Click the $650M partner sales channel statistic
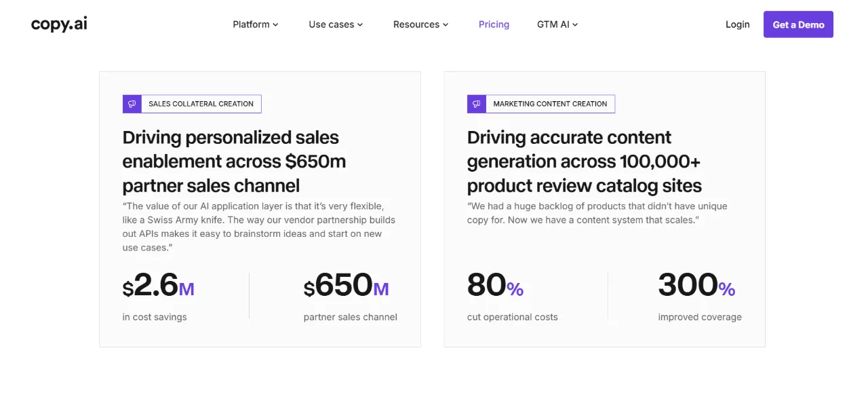 click(x=350, y=296)
